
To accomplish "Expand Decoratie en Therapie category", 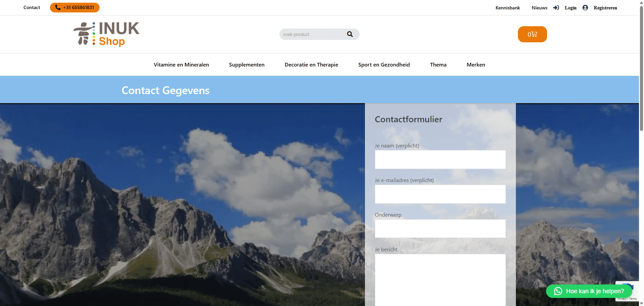I will (311, 65).
